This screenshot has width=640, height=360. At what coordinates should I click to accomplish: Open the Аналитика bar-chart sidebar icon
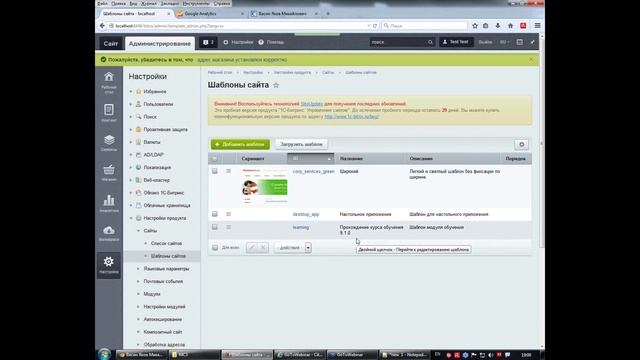click(x=109, y=203)
